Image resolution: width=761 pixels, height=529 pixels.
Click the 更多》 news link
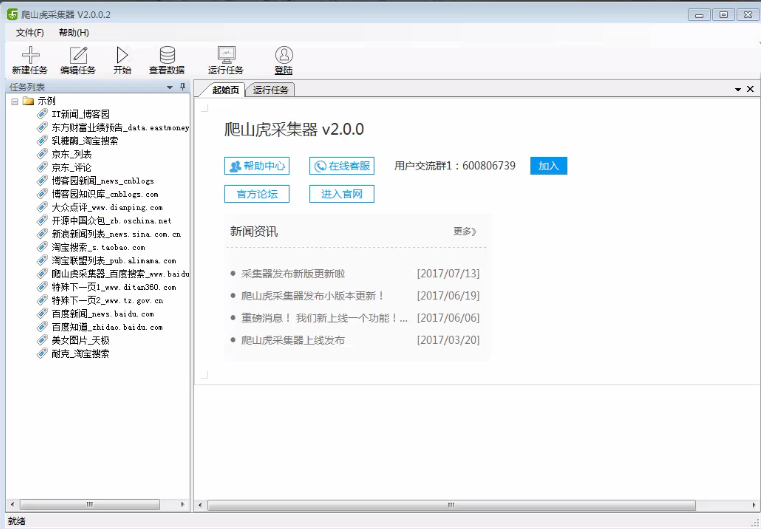(x=464, y=231)
